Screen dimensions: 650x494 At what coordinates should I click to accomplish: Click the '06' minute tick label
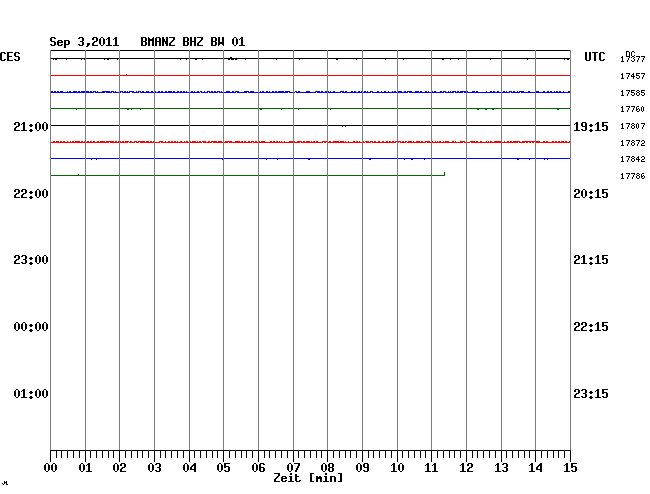258,468
